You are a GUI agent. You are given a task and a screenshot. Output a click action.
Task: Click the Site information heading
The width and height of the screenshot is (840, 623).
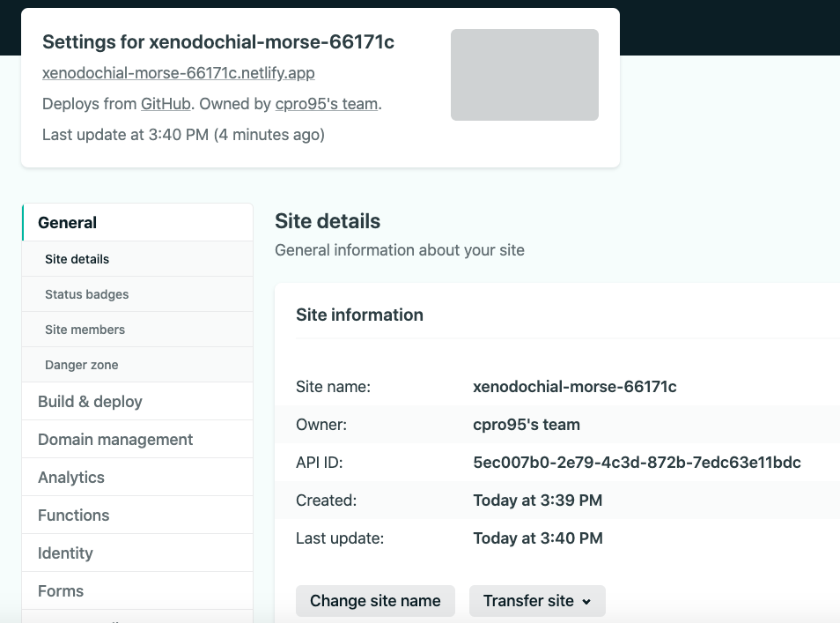click(x=359, y=315)
